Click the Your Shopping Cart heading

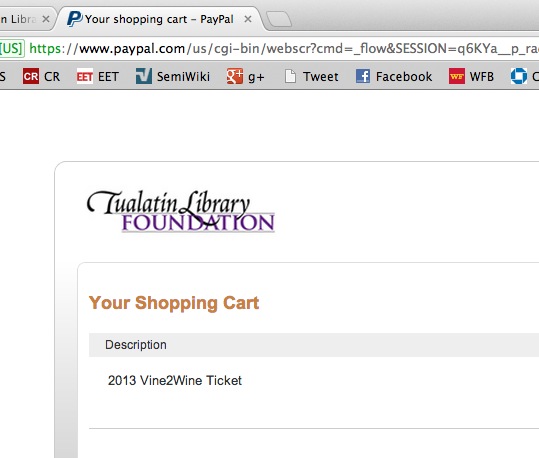(174, 303)
